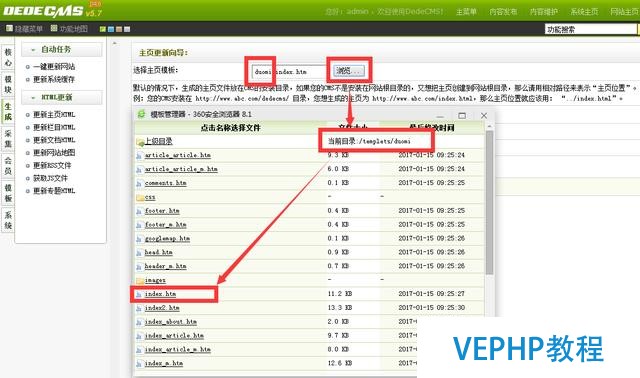Select the green theme color swatch
This screenshot has width=640, height=378.
[103, 29]
